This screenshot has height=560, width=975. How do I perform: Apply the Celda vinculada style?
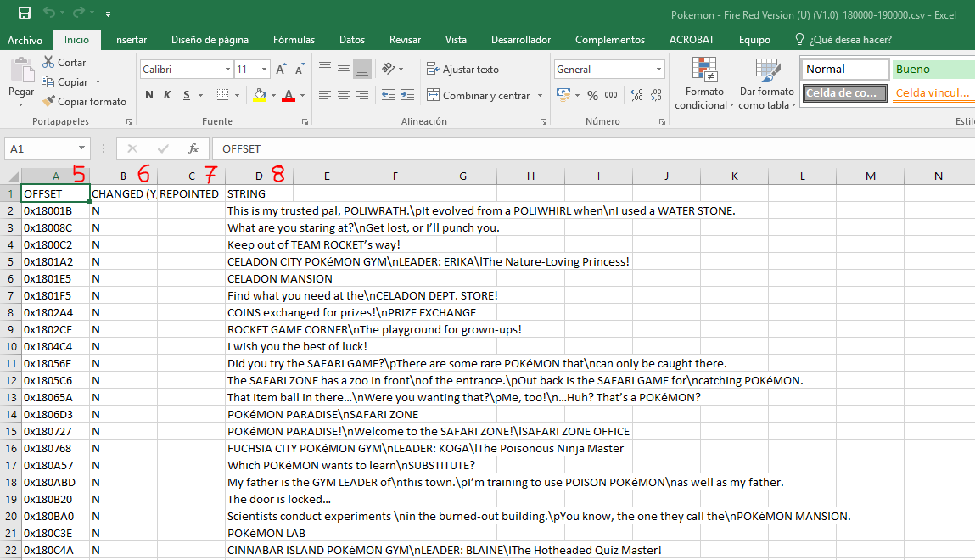point(933,93)
